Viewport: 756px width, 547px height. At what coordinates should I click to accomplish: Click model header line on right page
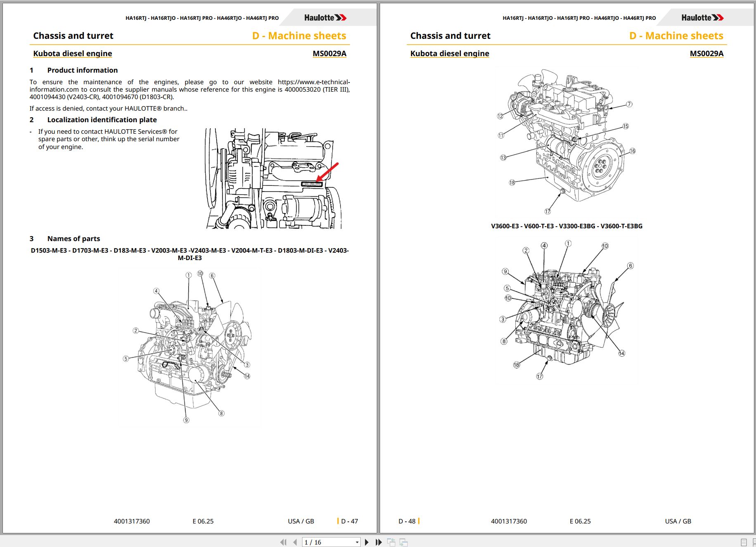(x=579, y=18)
